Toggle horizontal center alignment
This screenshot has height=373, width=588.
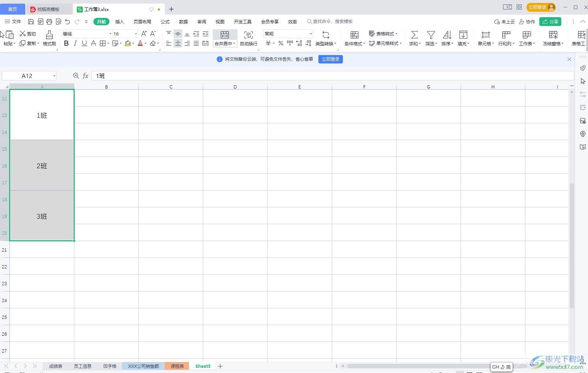click(x=178, y=43)
